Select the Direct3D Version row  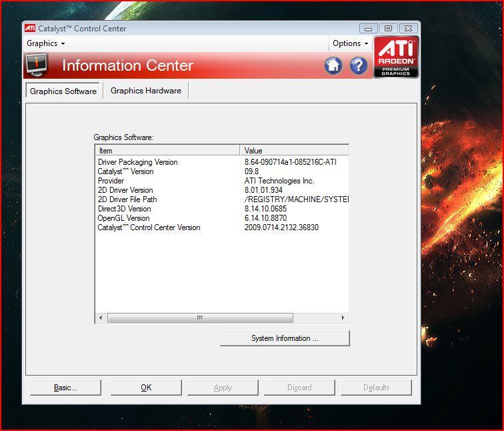[222, 209]
